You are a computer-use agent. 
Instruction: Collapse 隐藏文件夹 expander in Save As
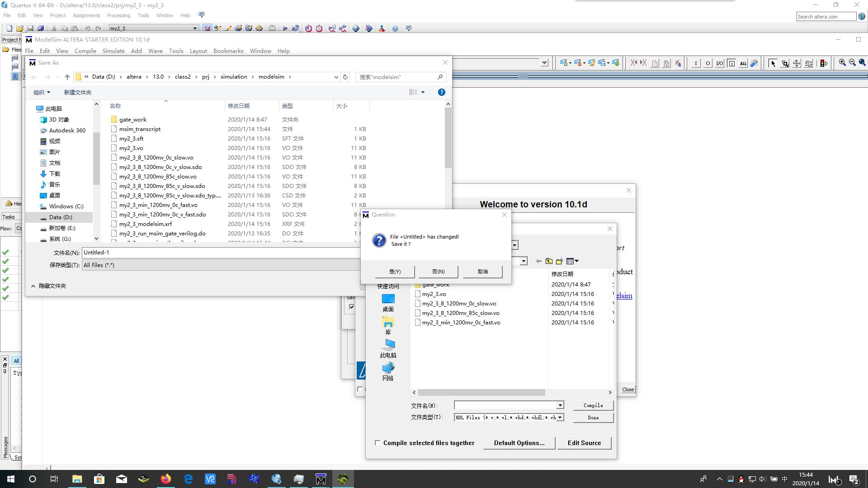(x=49, y=286)
